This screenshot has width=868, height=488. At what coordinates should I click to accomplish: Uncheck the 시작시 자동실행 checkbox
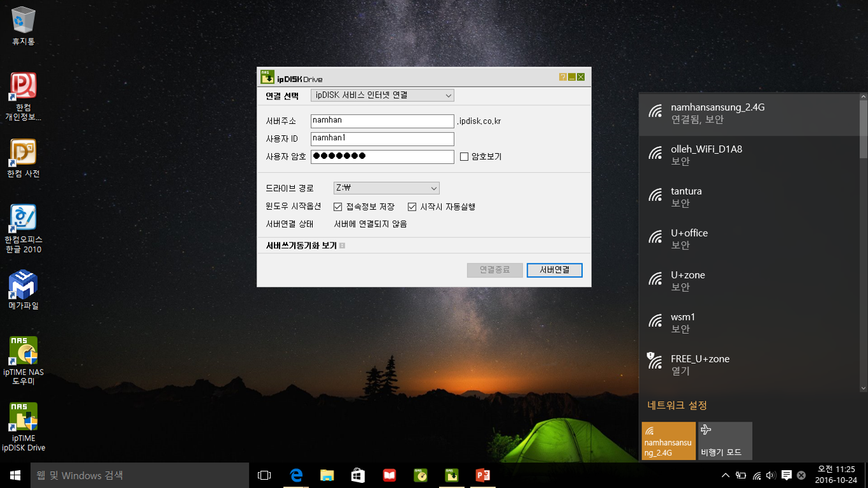click(x=412, y=207)
